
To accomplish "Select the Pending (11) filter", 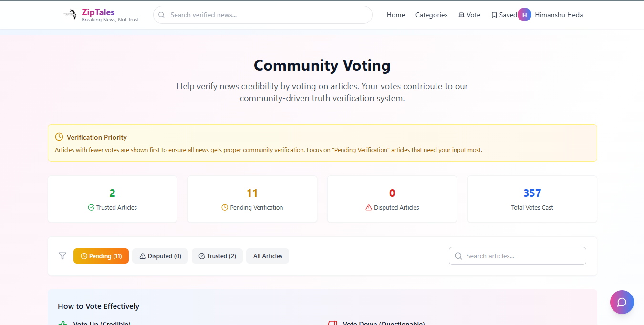I will pyautogui.click(x=101, y=256).
